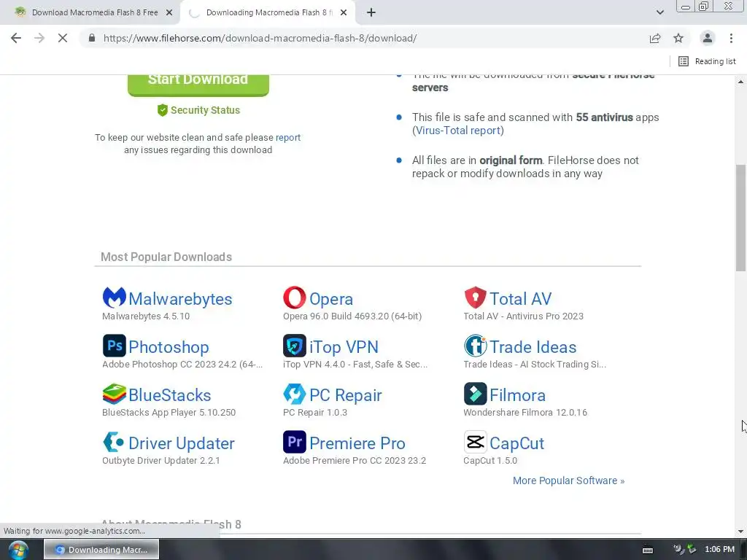This screenshot has height=560, width=747.
Task: Click the CapCut logo icon
Action: tap(475, 442)
